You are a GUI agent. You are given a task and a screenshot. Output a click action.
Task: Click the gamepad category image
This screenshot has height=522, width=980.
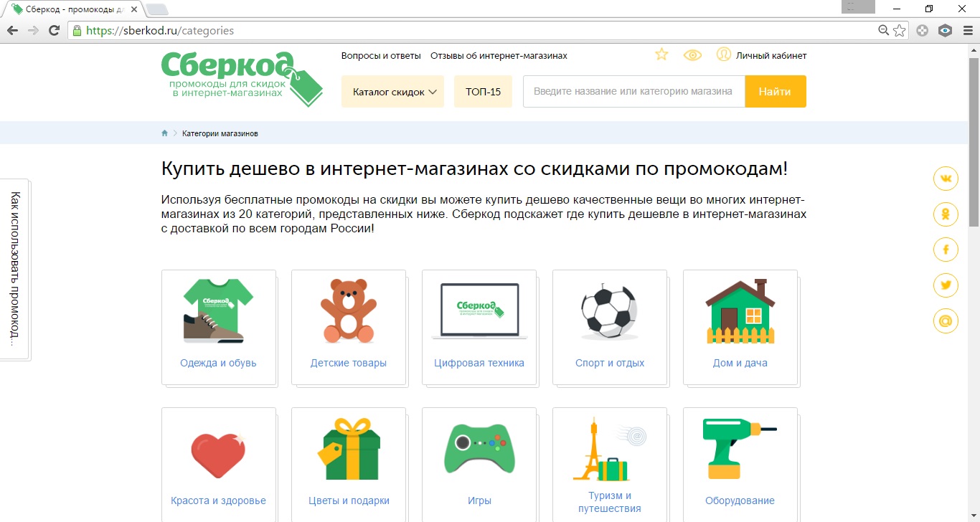tap(479, 449)
